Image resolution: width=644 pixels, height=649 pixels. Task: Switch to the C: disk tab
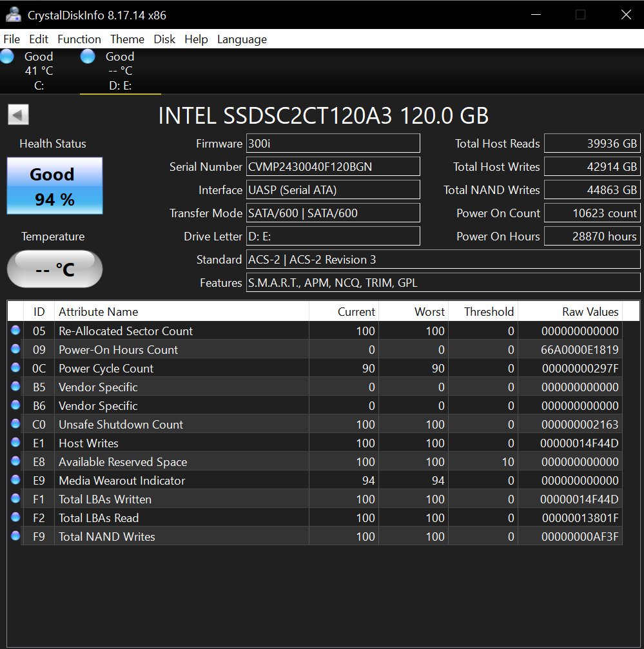tap(39, 71)
